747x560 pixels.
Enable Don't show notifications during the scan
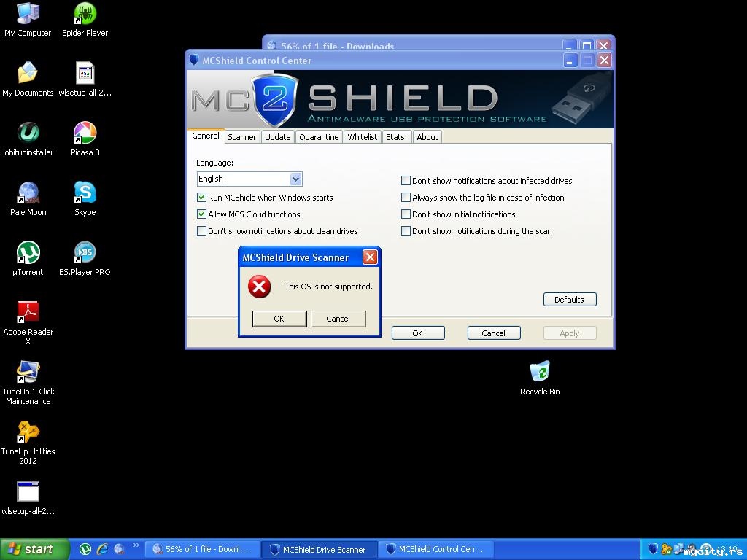coord(406,231)
